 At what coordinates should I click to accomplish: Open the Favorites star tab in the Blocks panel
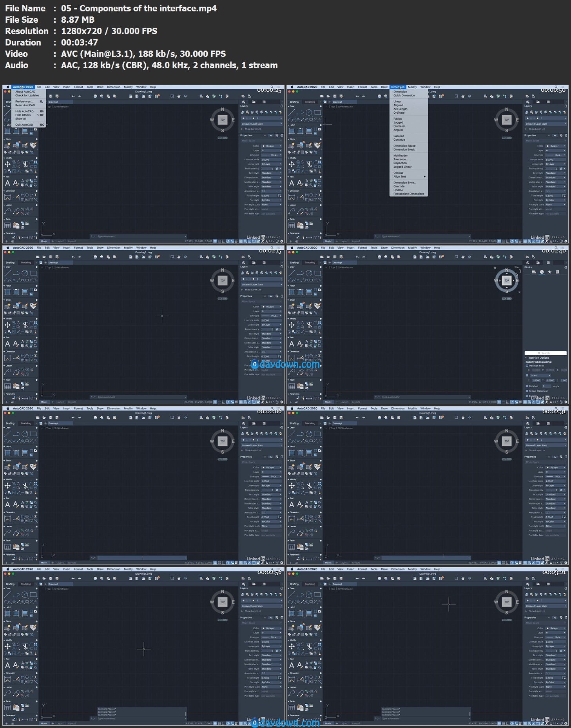pos(549,272)
